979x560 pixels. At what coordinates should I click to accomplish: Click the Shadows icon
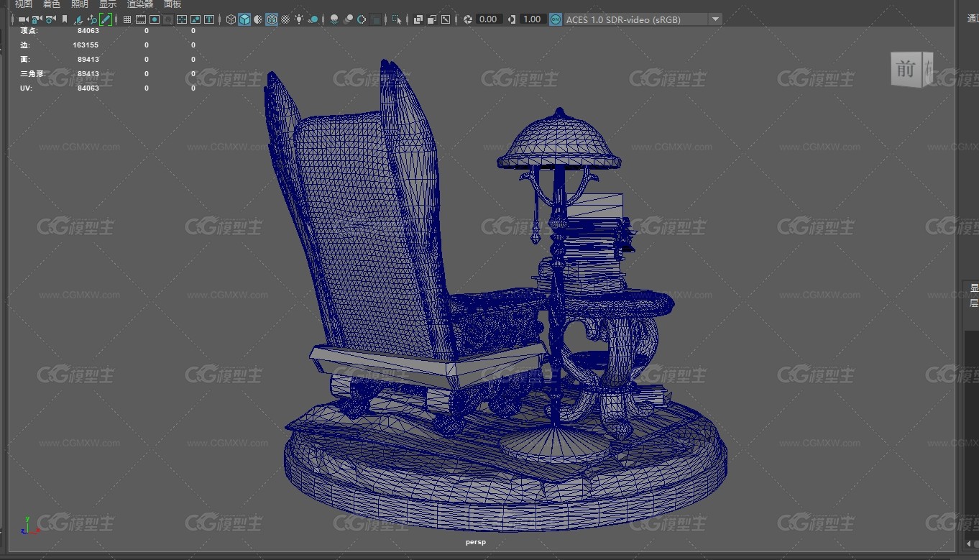pyautogui.click(x=313, y=19)
